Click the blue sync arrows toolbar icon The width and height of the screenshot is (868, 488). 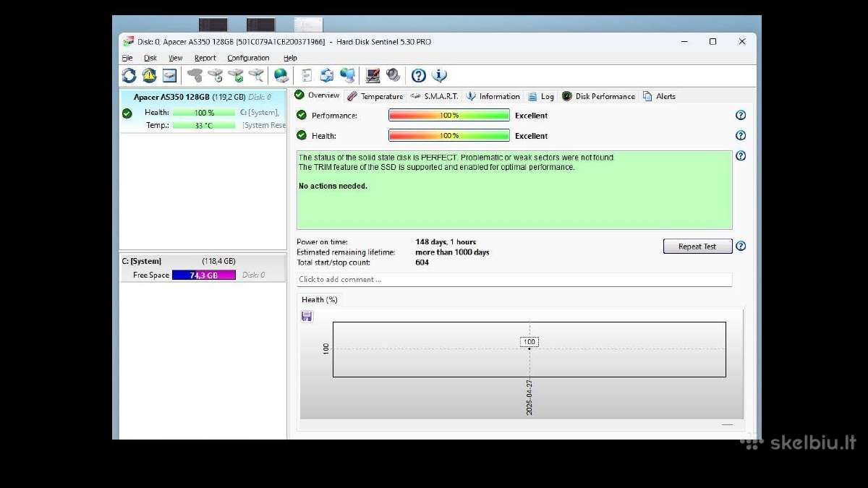point(327,75)
